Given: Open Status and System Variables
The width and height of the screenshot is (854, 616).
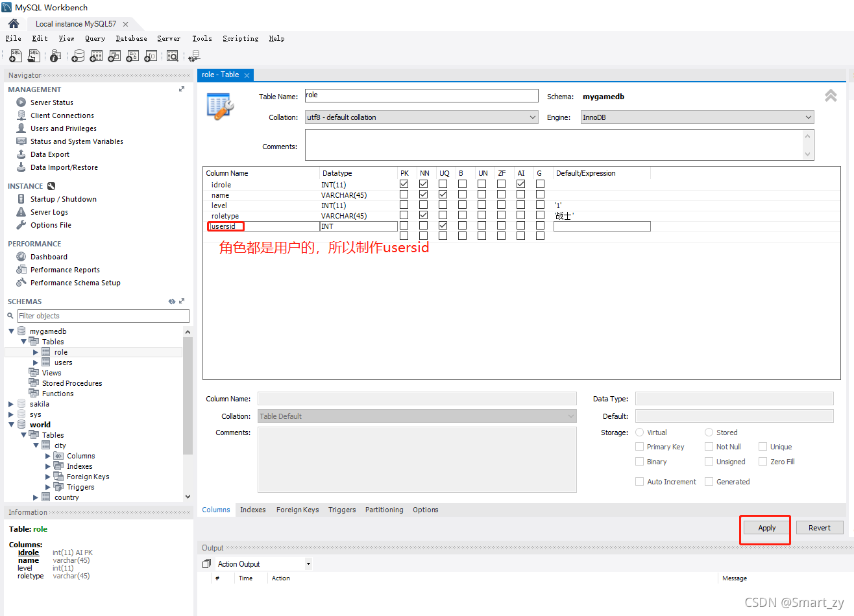Looking at the screenshot, I should pos(77,141).
